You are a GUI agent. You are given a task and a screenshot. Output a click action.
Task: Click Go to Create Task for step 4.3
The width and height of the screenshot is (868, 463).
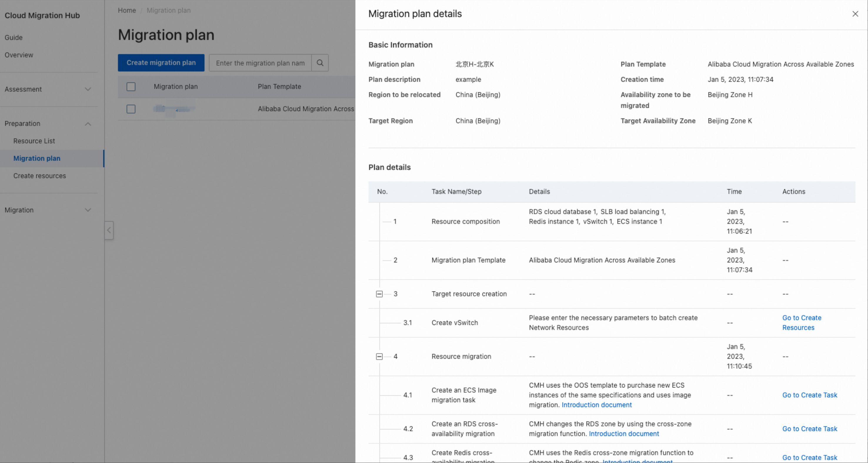[809, 458]
